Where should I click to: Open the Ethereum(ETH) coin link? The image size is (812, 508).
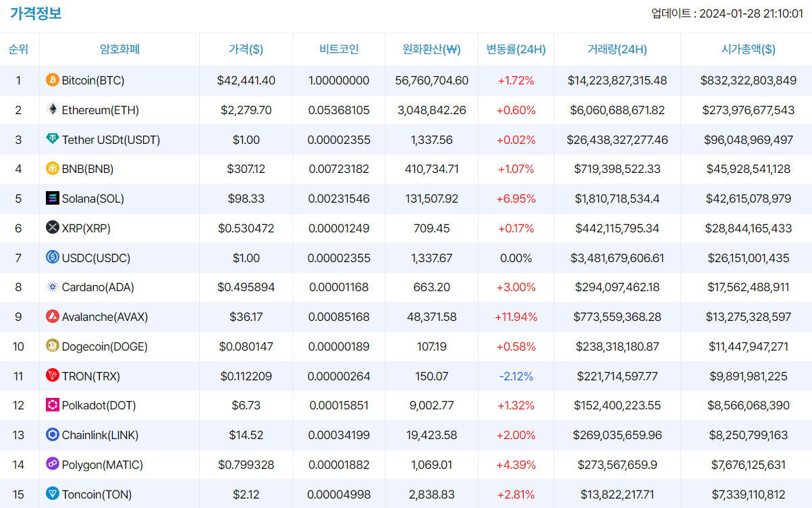101,110
